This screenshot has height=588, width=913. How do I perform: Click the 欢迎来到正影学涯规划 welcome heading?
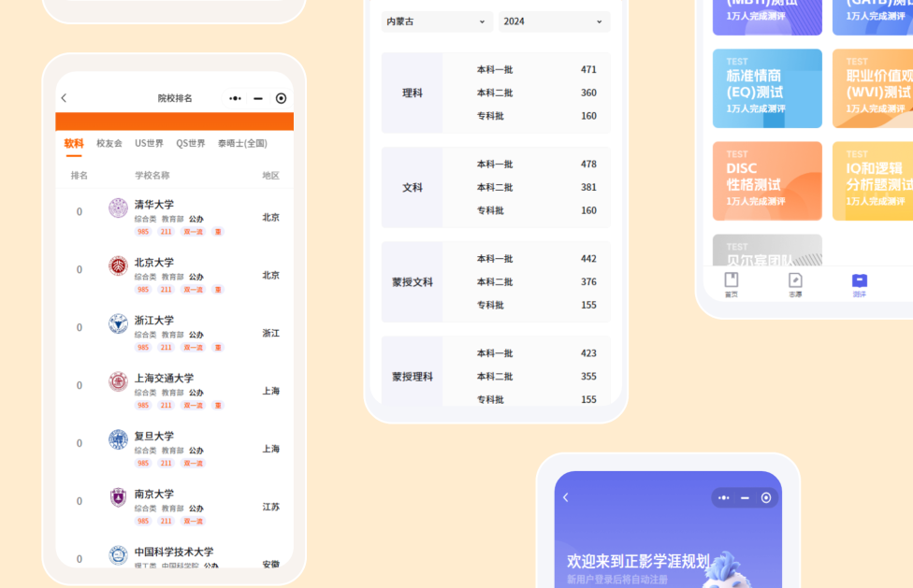pos(638,561)
